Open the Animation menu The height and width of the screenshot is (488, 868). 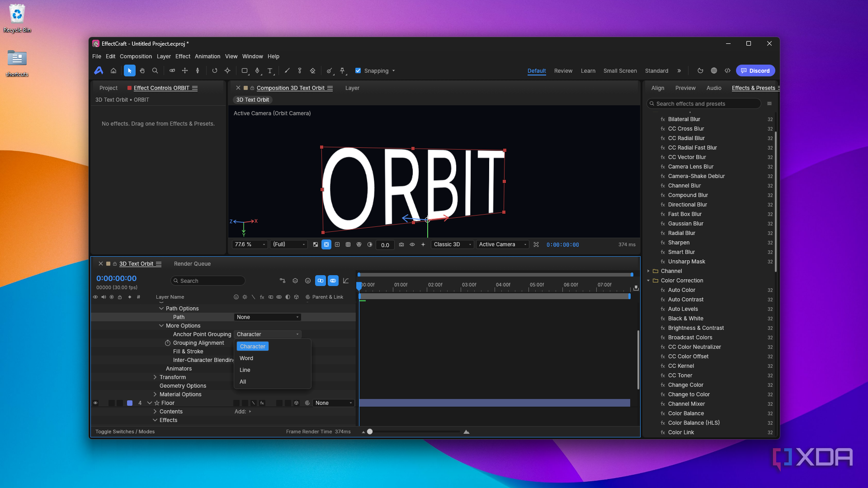pyautogui.click(x=208, y=56)
